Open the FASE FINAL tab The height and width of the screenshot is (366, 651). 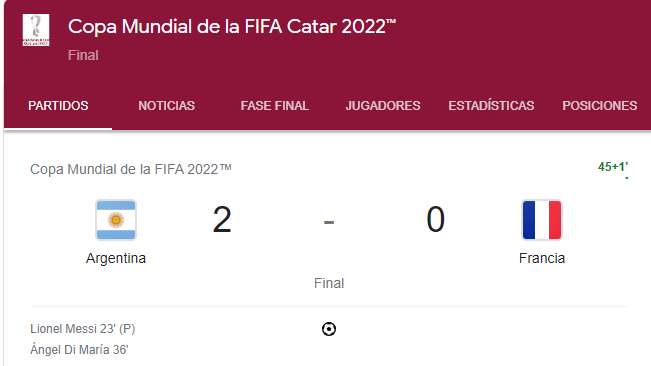(x=274, y=106)
